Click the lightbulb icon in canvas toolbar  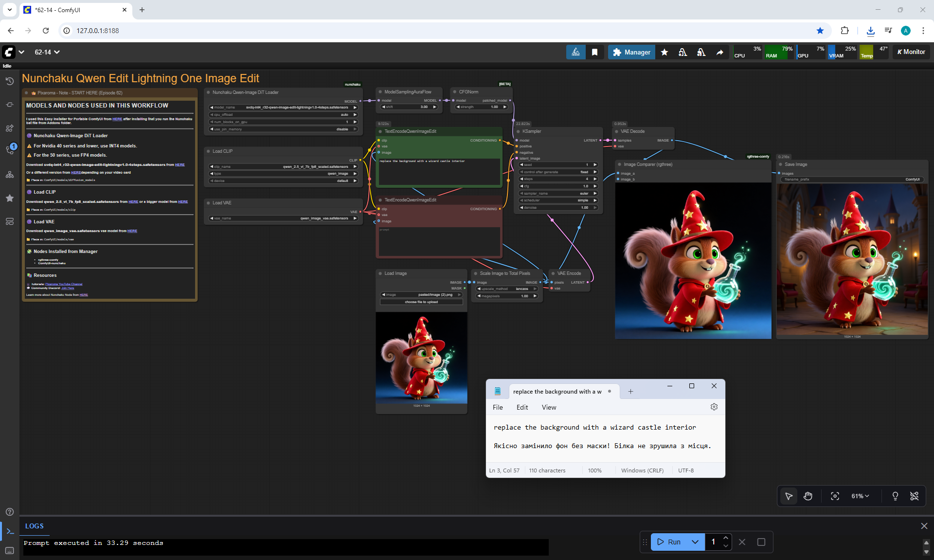[895, 496]
